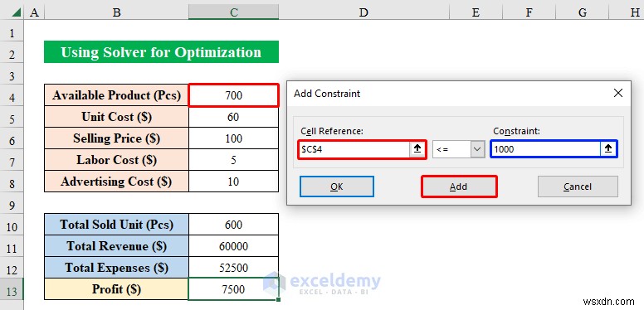Image resolution: width=644 pixels, height=310 pixels.
Task: Click the OK button
Action: 337,187
